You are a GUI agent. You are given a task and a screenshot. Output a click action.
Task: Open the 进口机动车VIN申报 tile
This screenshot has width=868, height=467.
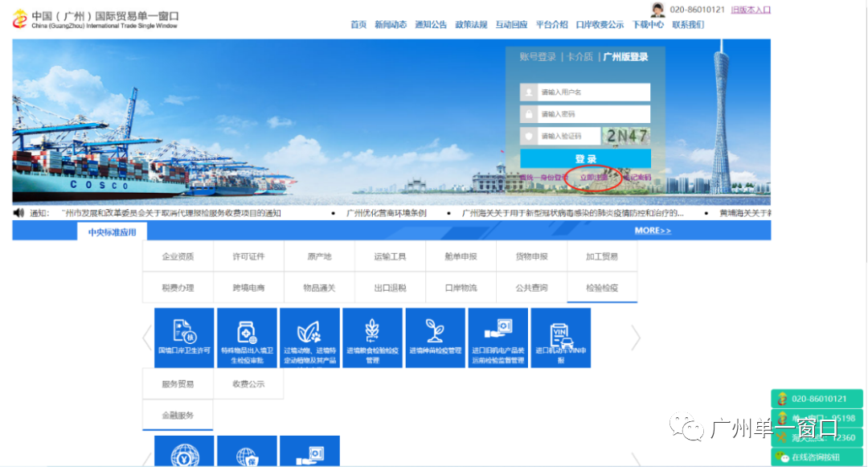coord(561,338)
